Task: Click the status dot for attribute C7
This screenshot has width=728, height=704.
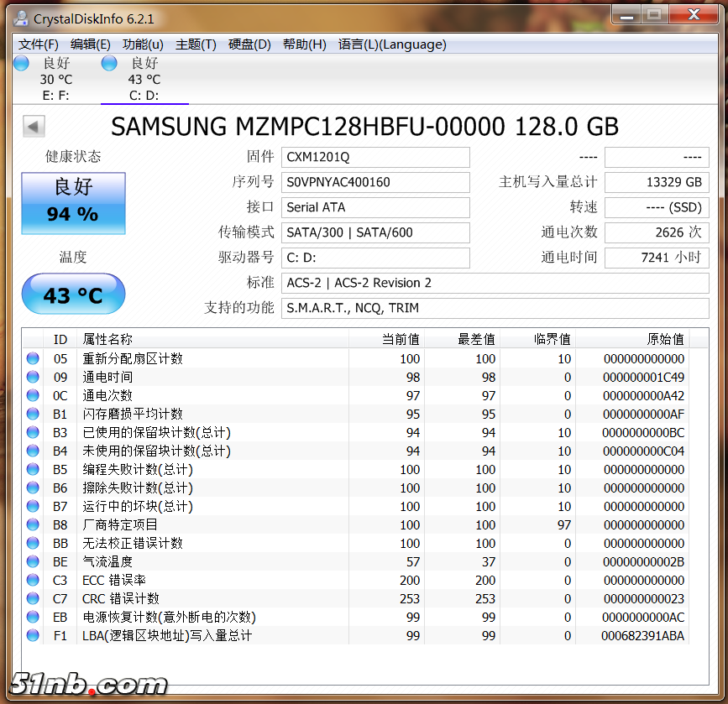Action: tap(33, 598)
